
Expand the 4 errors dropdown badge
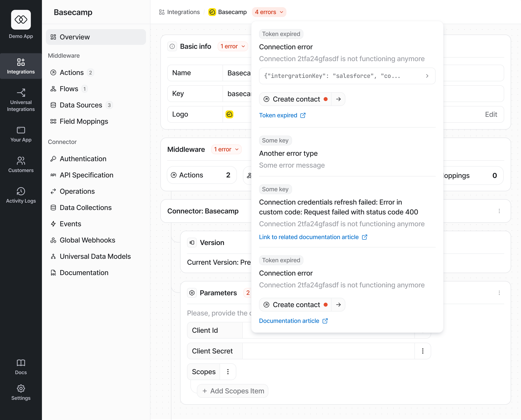pos(269,12)
